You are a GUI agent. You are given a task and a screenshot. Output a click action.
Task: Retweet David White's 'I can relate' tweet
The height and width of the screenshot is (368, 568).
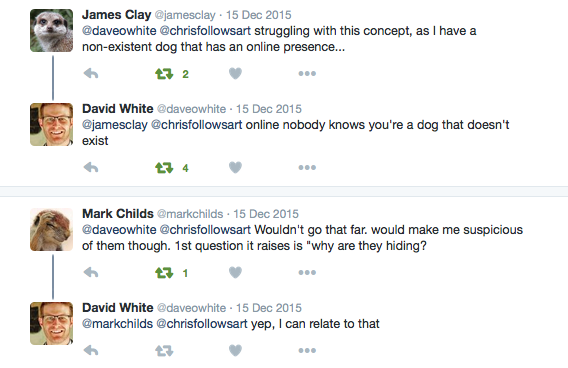click(x=164, y=351)
